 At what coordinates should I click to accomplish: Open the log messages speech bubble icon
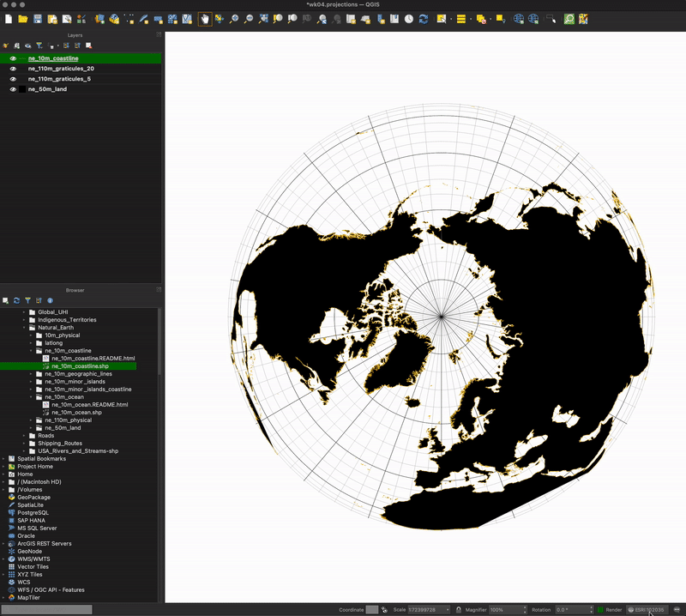tap(677, 609)
